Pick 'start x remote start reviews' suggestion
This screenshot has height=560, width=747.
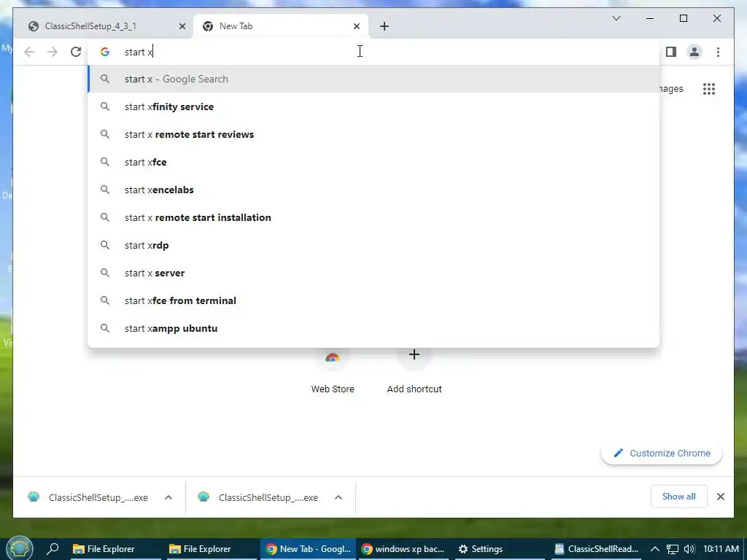tap(373, 134)
